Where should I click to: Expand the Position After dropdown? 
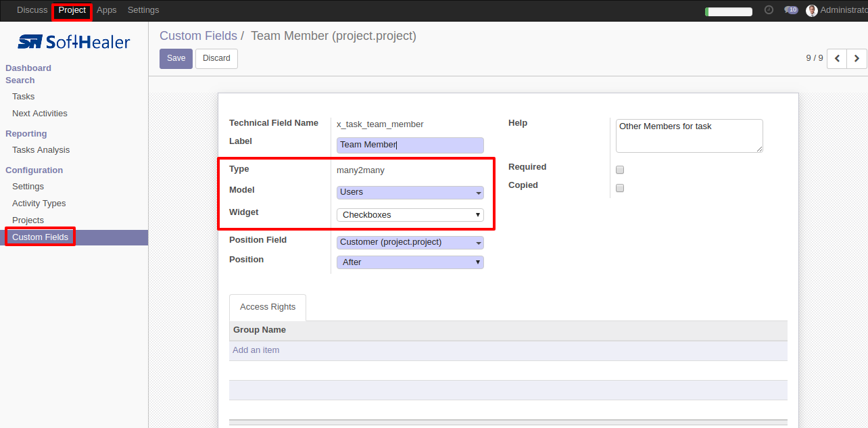pos(410,262)
